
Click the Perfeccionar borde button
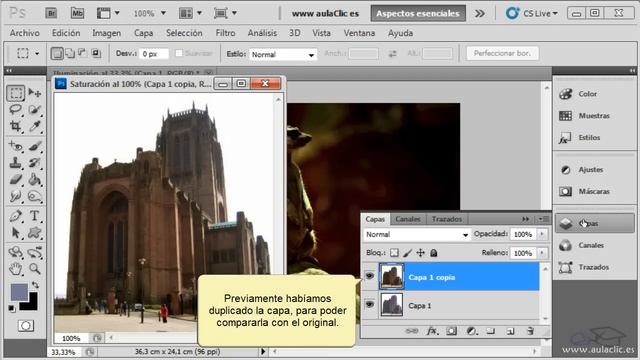click(x=502, y=53)
